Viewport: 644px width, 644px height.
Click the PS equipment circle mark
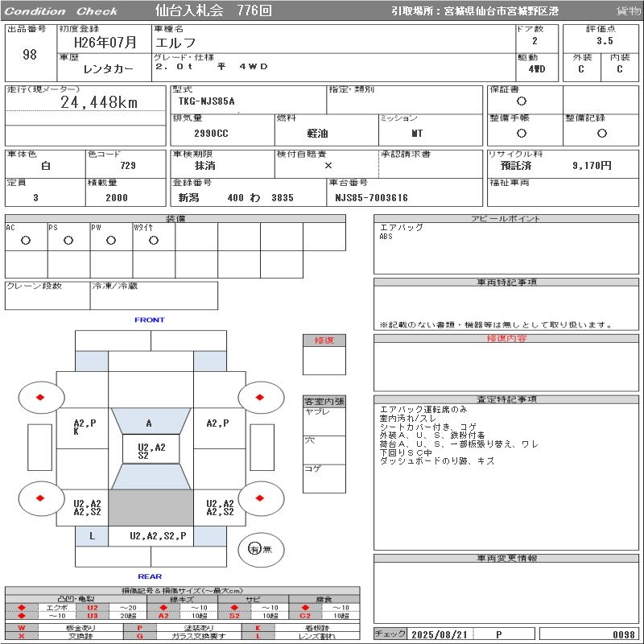pyautogui.click(x=68, y=240)
